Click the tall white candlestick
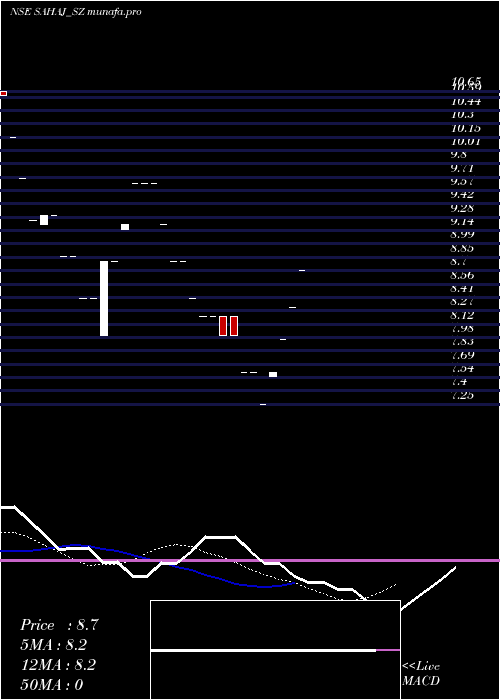The width and height of the screenshot is (500, 700). click(104, 298)
